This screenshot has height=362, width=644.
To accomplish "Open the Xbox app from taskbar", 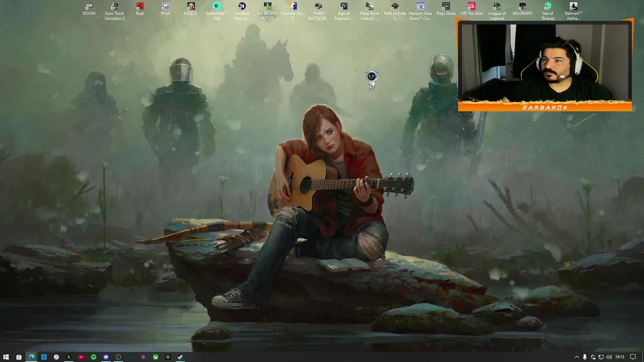I will click(x=155, y=357).
